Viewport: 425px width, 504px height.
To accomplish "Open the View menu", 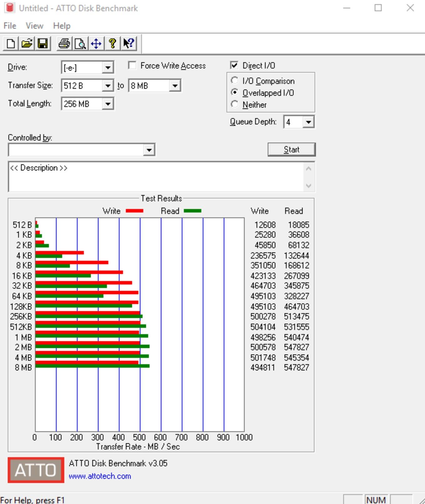I will click(34, 26).
